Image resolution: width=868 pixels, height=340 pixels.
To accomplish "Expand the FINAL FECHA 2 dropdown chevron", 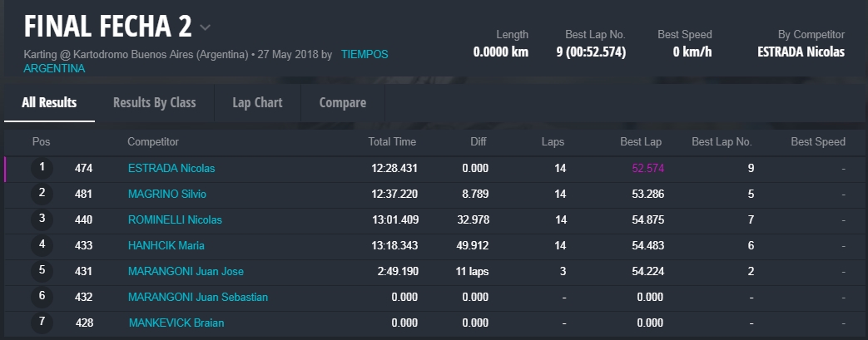I will pos(206,27).
